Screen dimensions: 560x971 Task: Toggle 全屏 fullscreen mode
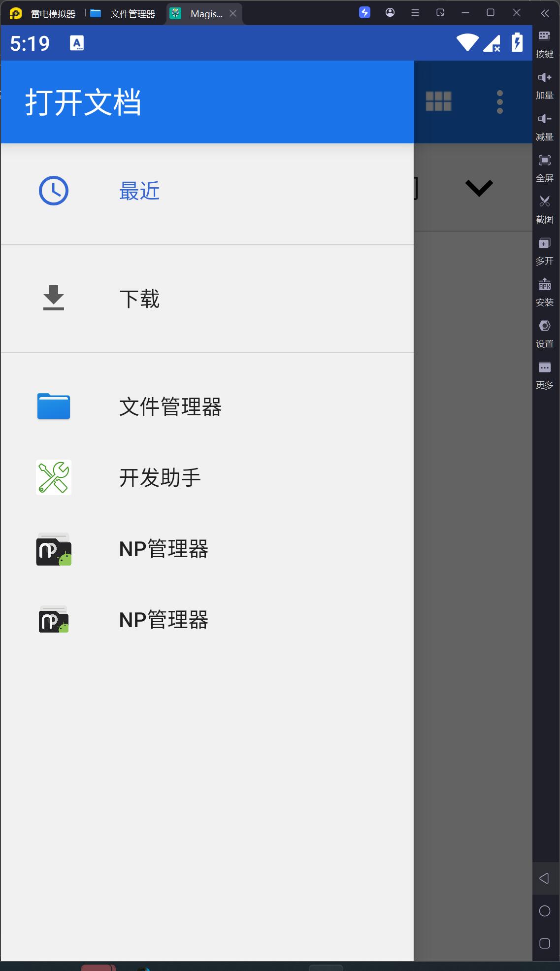click(x=545, y=168)
